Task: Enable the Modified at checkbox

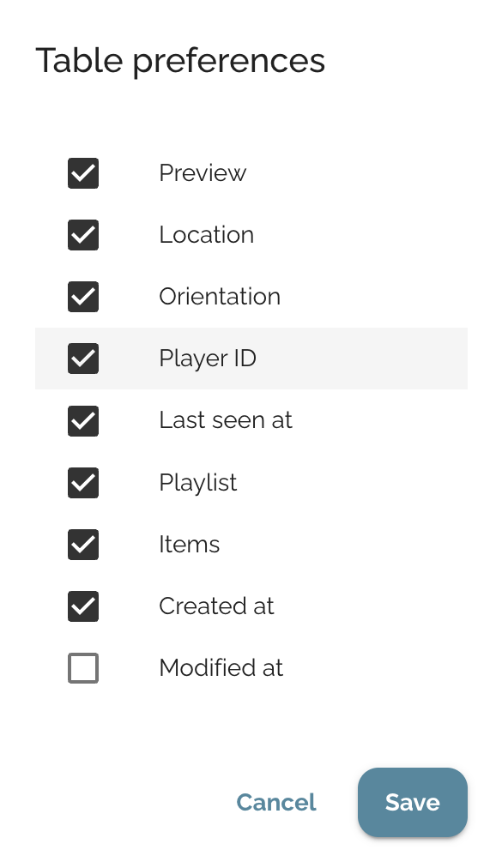Action: pyautogui.click(x=83, y=668)
